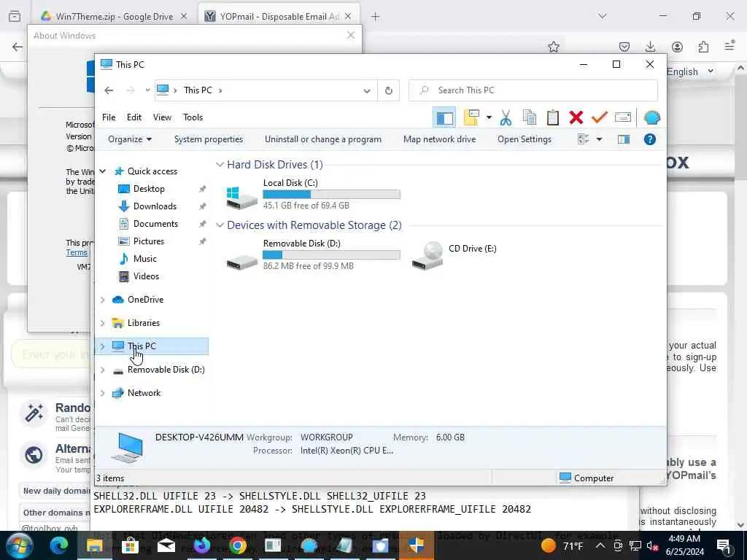747x560 pixels.
Task: Open the Organize dropdown
Action: tap(130, 139)
